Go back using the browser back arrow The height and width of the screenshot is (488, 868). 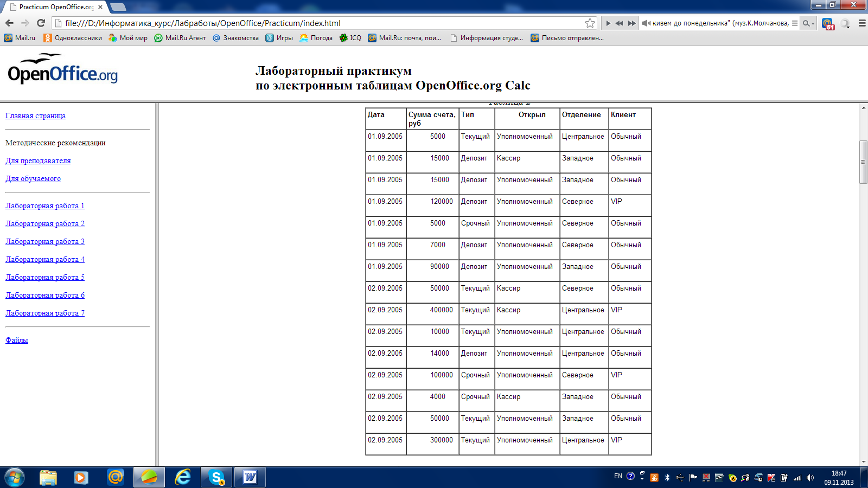pyautogui.click(x=9, y=23)
